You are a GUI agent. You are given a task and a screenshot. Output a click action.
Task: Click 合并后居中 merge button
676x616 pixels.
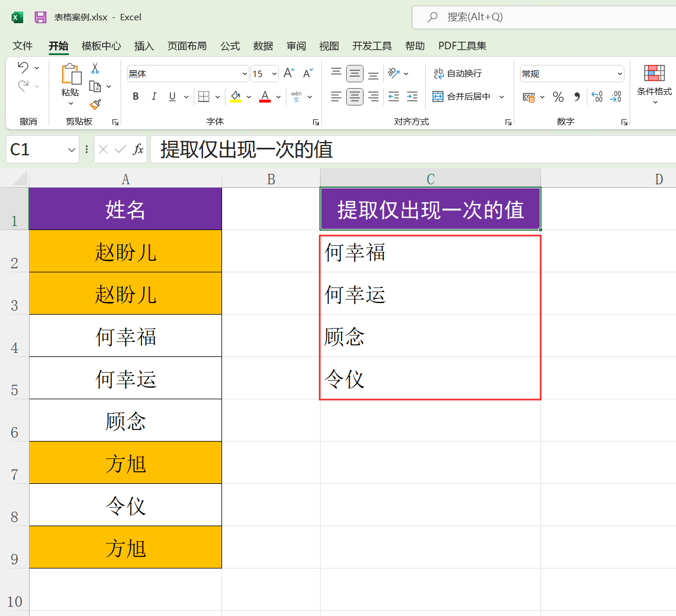pyautogui.click(x=461, y=97)
